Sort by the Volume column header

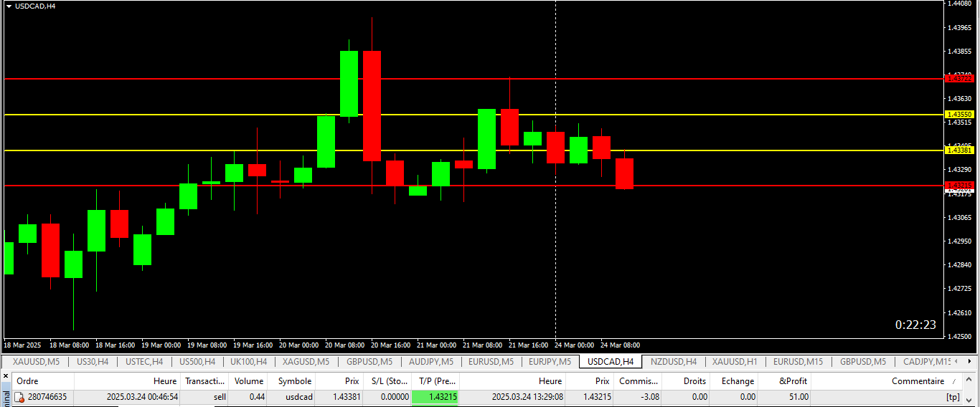tap(248, 381)
